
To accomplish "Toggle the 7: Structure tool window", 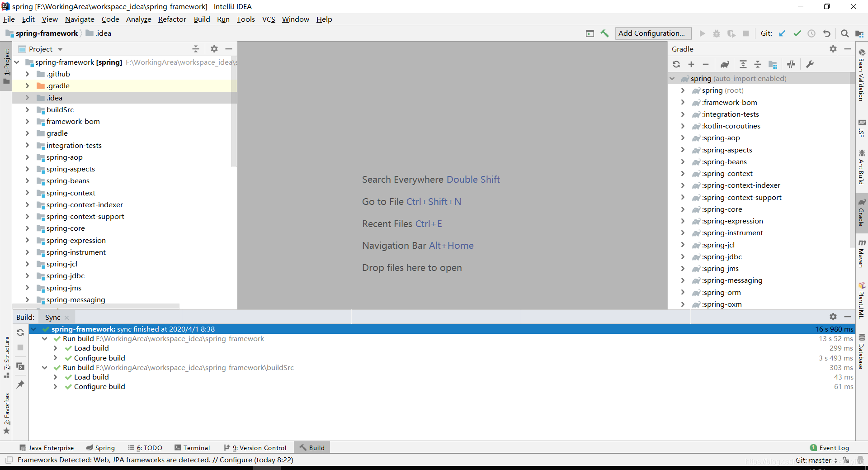I will point(6,357).
